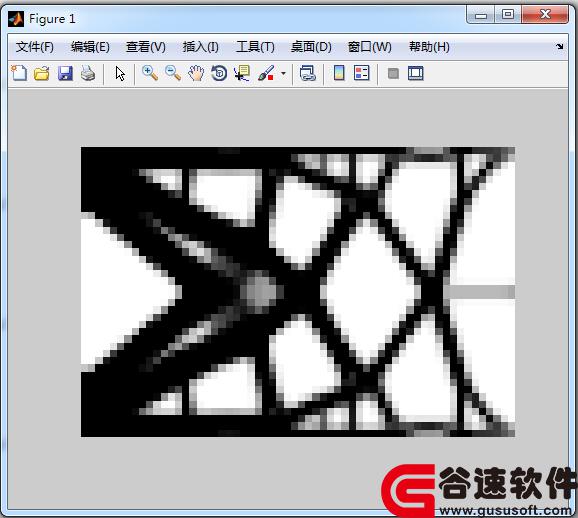Select the Data Cursor tool
This screenshot has width=578, height=518.
(x=242, y=73)
